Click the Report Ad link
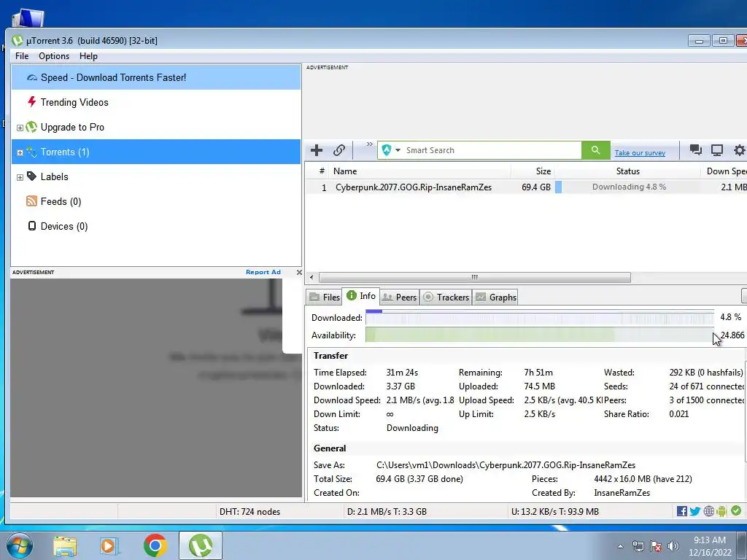 [263, 272]
